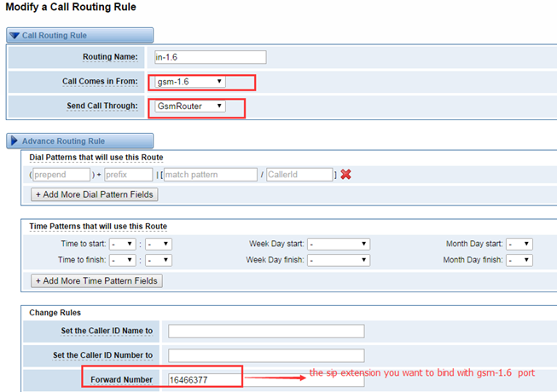This screenshot has height=392, width=557.
Task: Click Set the Caller ID Number to label
Action: click(102, 355)
